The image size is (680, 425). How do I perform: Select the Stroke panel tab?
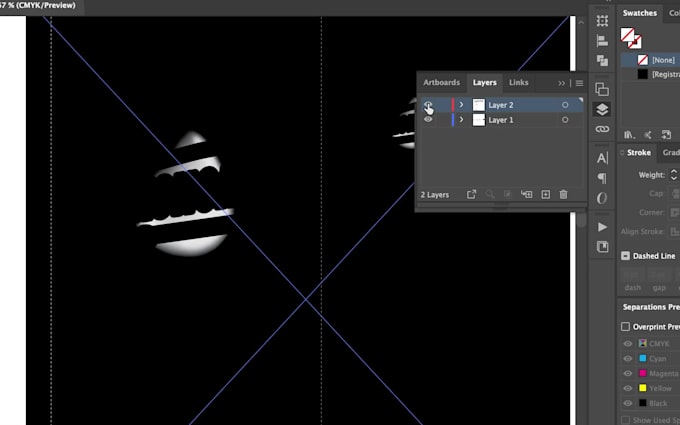pyautogui.click(x=638, y=153)
